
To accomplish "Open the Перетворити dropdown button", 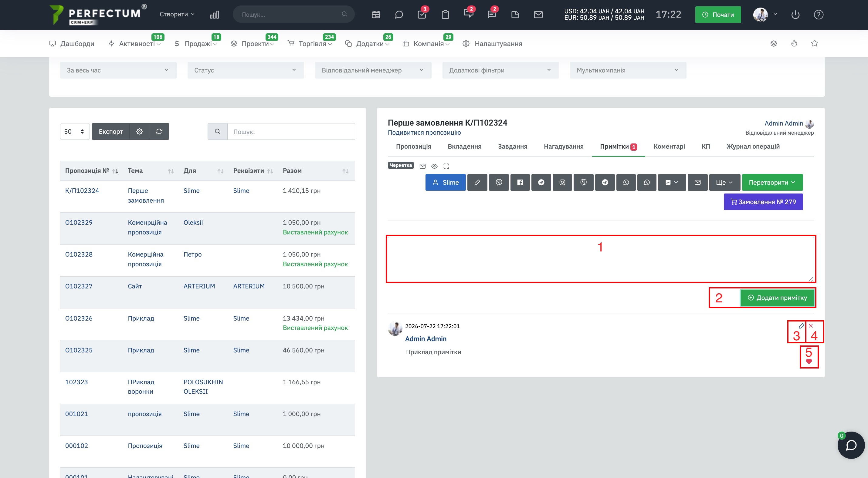I will click(x=772, y=183).
